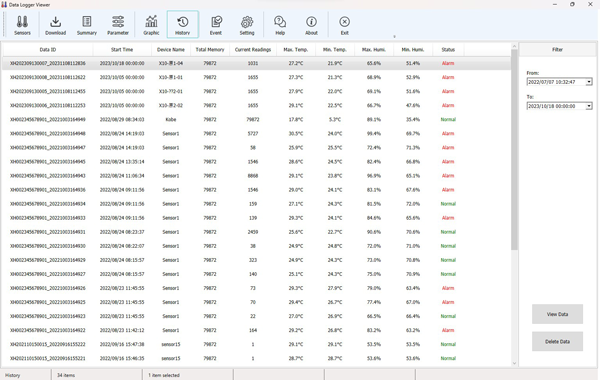Sort by Current Readings column header
The image size is (600, 380).
(253, 49)
